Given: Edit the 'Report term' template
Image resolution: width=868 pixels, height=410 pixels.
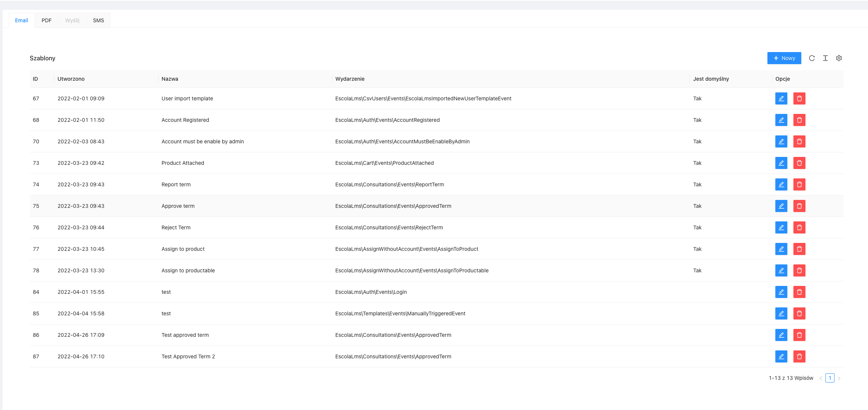Looking at the screenshot, I should click(x=781, y=184).
